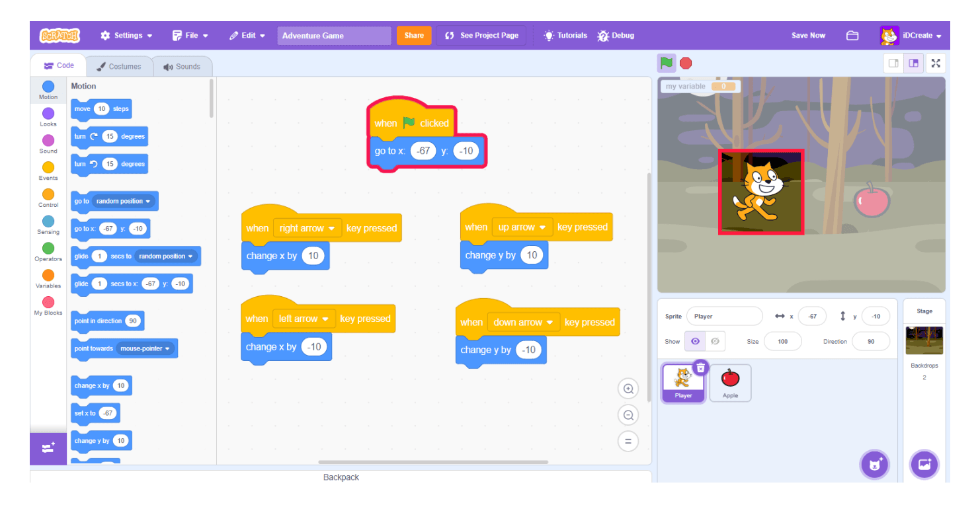980x509 pixels.
Task: Enter full screen stage mode
Action: tap(936, 63)
